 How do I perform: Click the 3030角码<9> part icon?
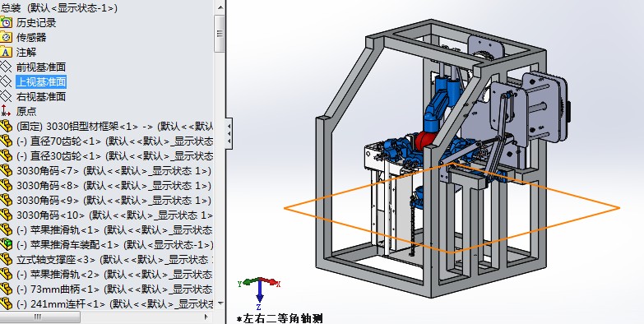(6, 200)
